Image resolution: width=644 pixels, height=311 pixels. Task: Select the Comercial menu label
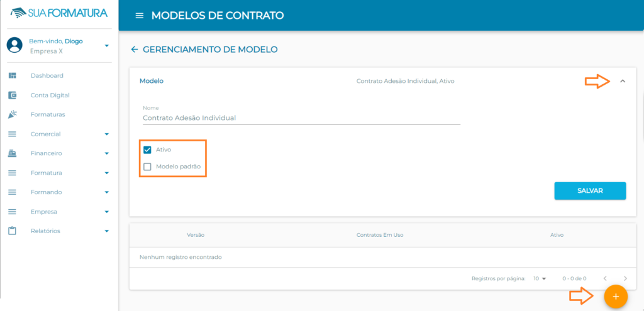coord(45,134)
